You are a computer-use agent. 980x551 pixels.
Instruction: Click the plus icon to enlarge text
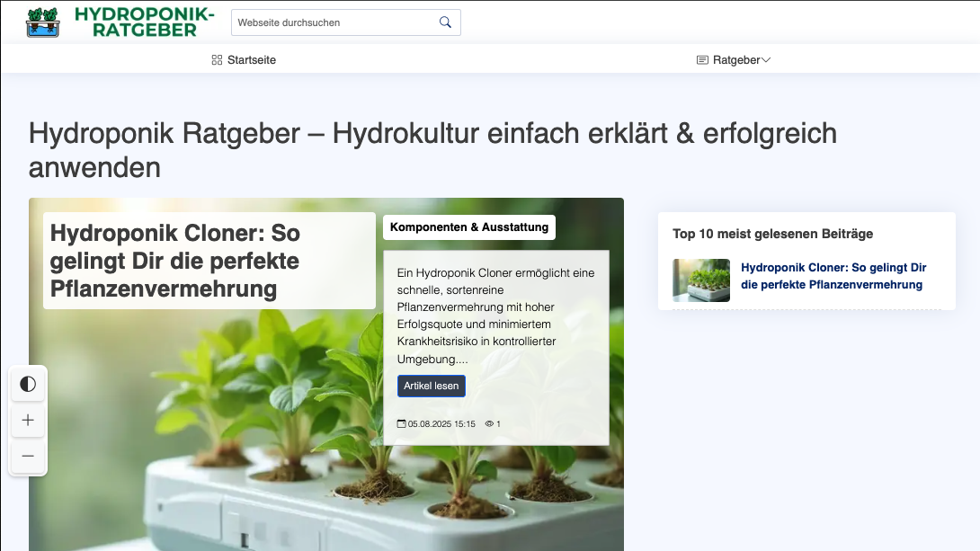(28, 420)
